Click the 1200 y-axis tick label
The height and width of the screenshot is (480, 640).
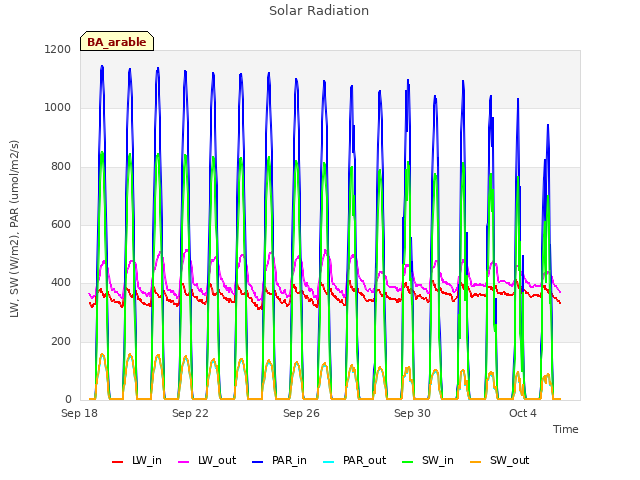point(58,49)
